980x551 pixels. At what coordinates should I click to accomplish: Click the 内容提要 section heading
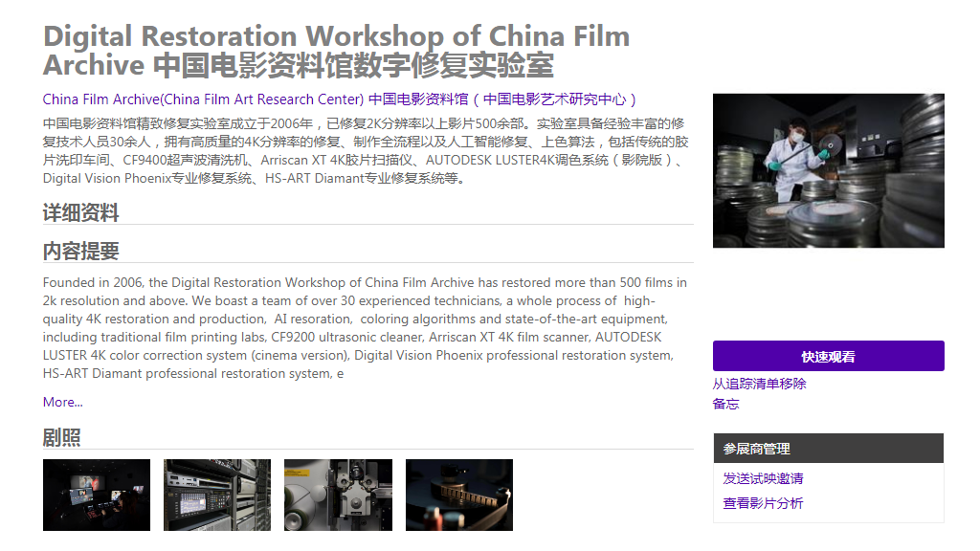click(x=80, y=252)
